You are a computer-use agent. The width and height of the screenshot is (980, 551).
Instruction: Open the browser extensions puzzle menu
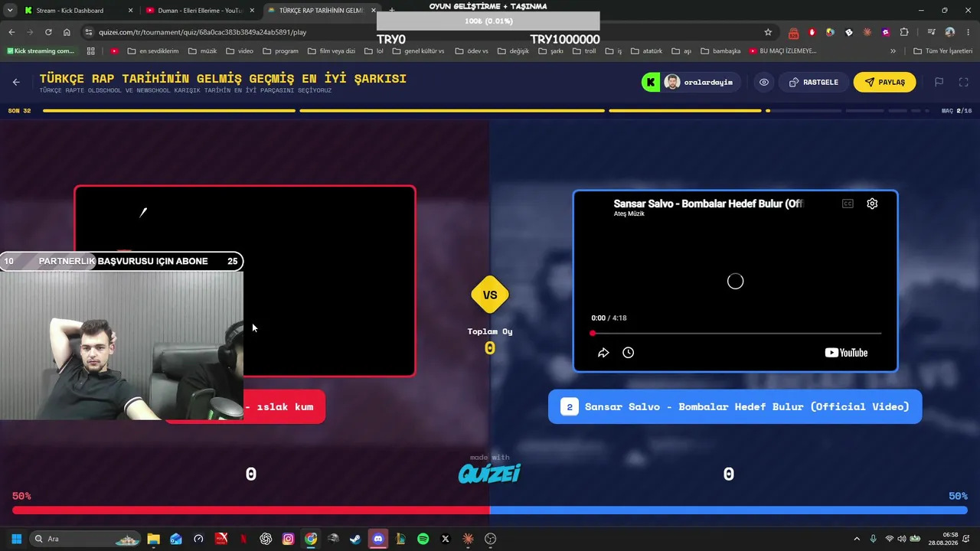(904, 32)
